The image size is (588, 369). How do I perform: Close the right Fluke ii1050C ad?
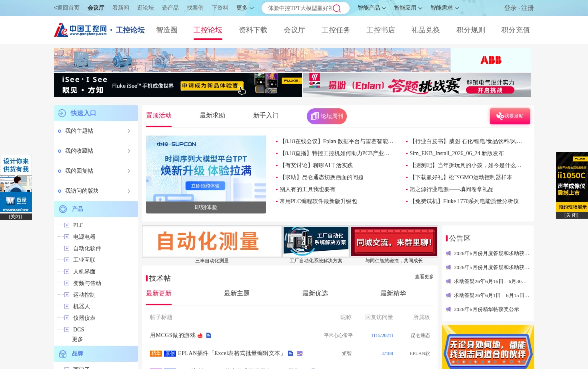point(571,215)
